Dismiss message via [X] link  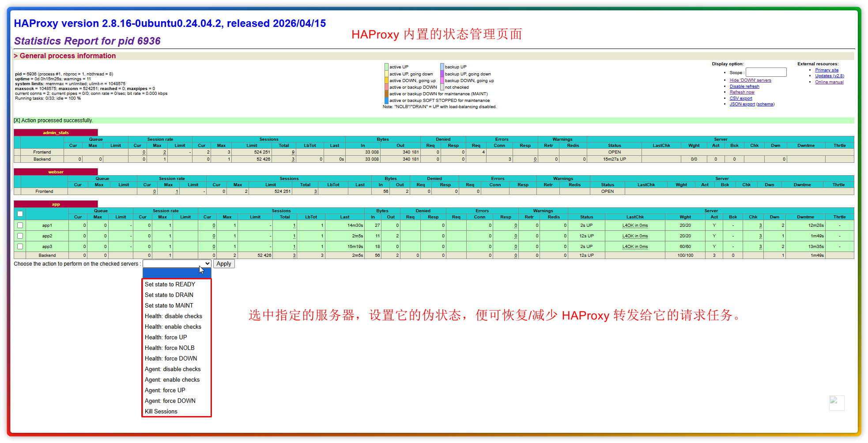[x=17, y=120]
